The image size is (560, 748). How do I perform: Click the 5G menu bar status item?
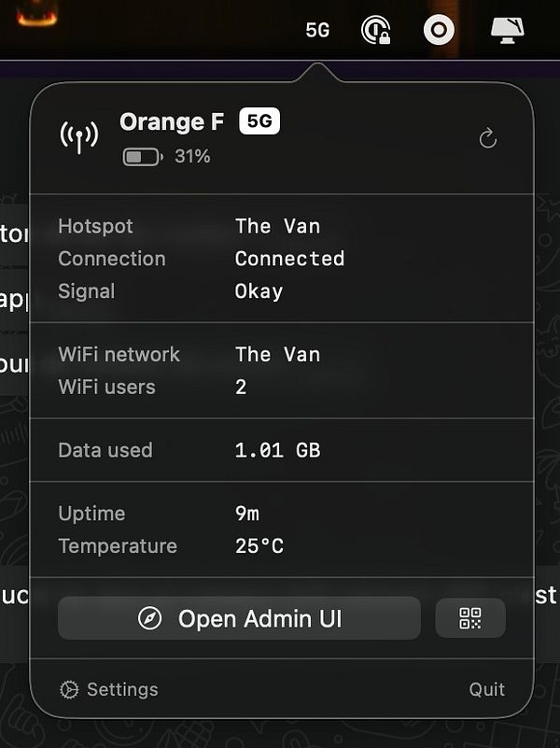[317, 30]
